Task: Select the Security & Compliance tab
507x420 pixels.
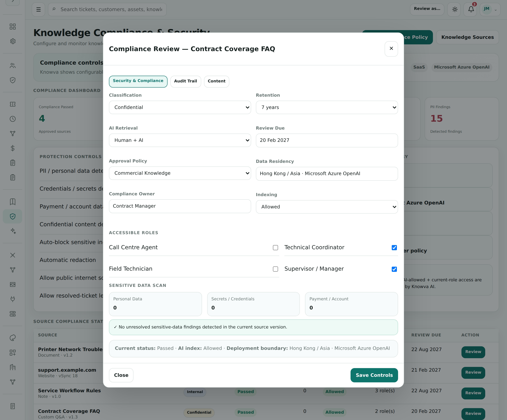Action: [x=138, y=81]
